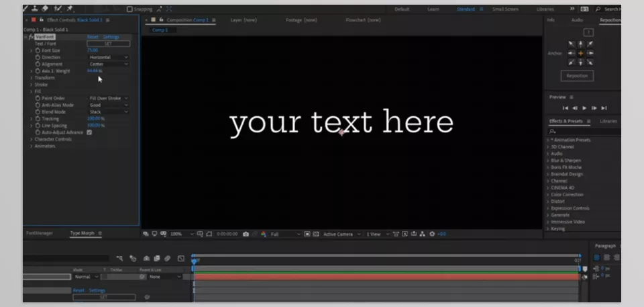Toggle Blend Mode stopwatch
The image size is (644, 307).
(38, 112)
